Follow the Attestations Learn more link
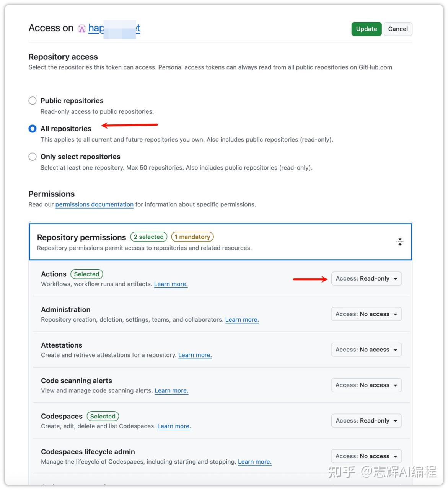Screen dimensions: 448x490 pos(195,355)
